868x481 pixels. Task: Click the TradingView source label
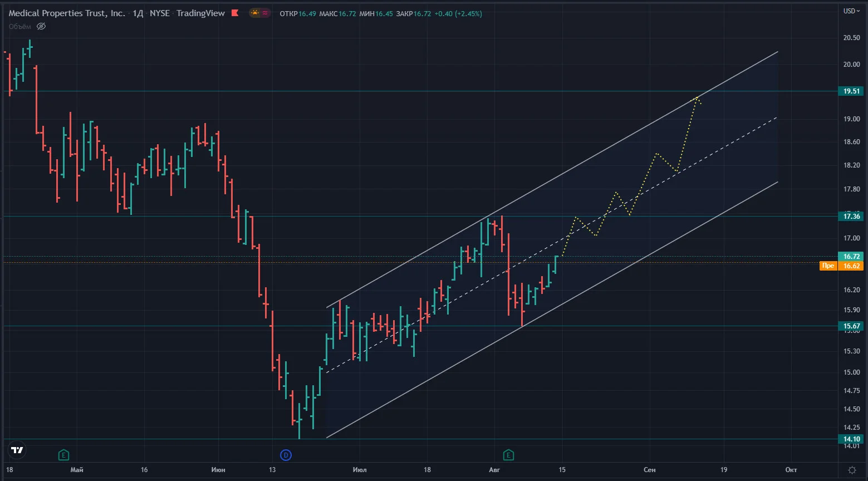(x=200, y=13)
